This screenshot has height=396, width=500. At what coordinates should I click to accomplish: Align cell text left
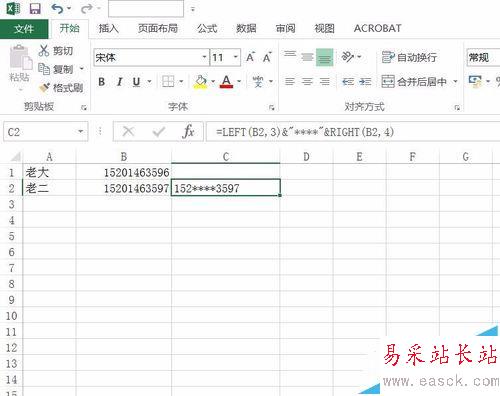(x=290, y=81)
